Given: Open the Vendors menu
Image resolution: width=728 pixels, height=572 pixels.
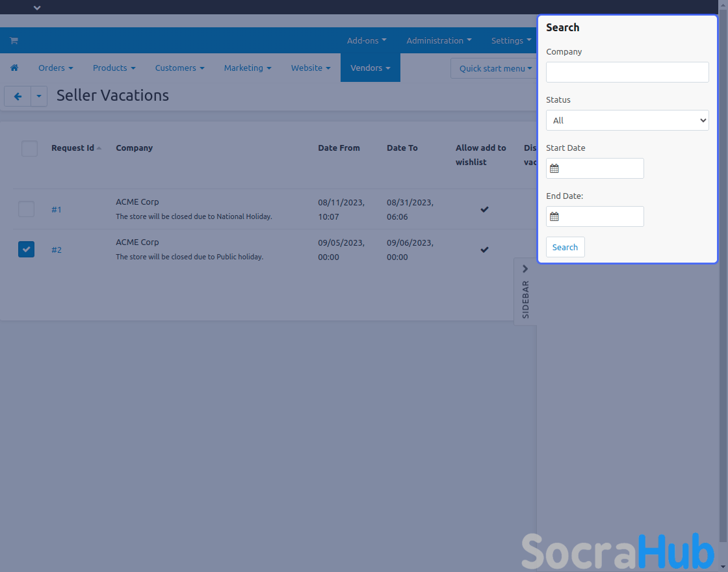Looking at the screenshot, I should pyautogui.click(x=370, y=68).
